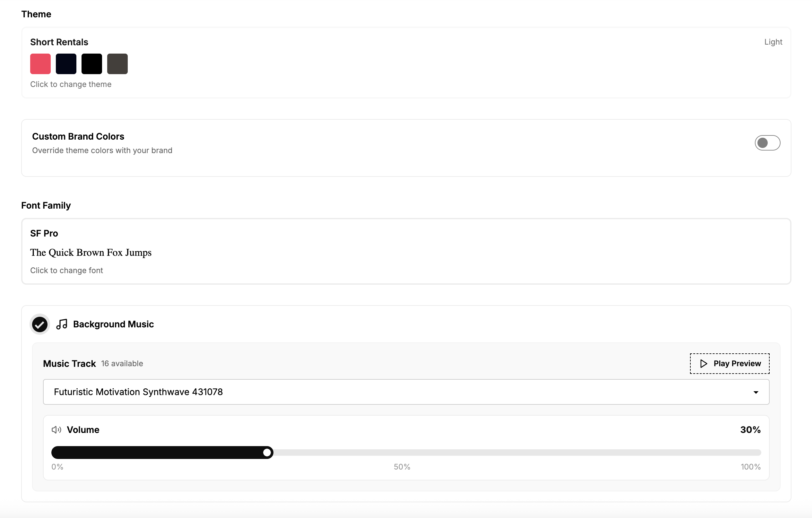Toggle the Light theme mode label

pyautogui.click(x=773, y=41)
